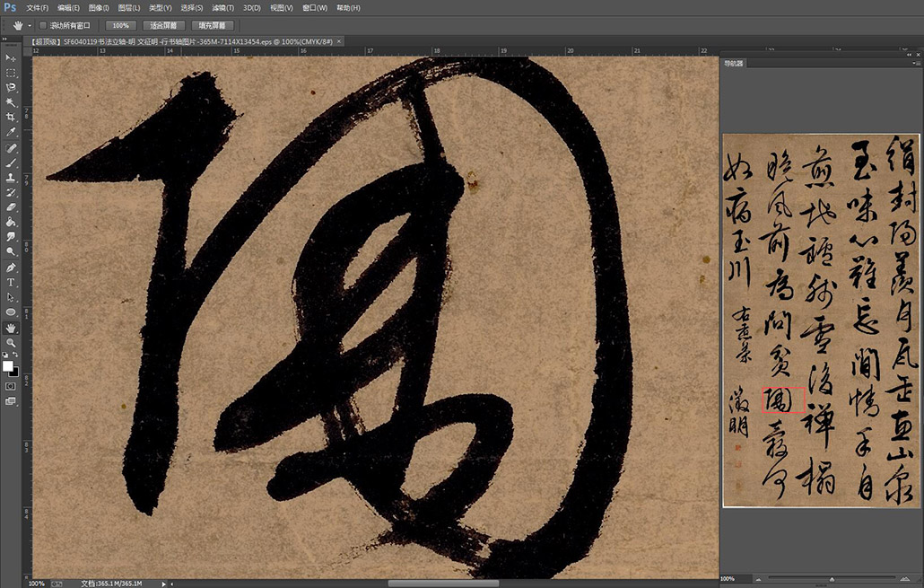Open the 选择(S) menu

click(191, 8)
